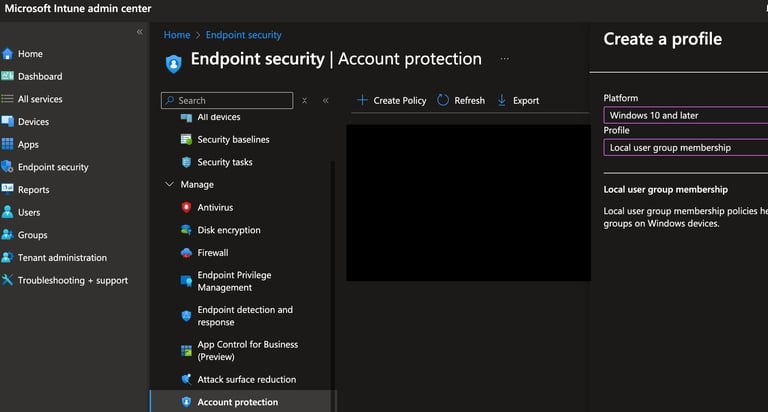The image size is (768, 412).
Task: Click the Export download arrow icon
Action: pos(502,100)
